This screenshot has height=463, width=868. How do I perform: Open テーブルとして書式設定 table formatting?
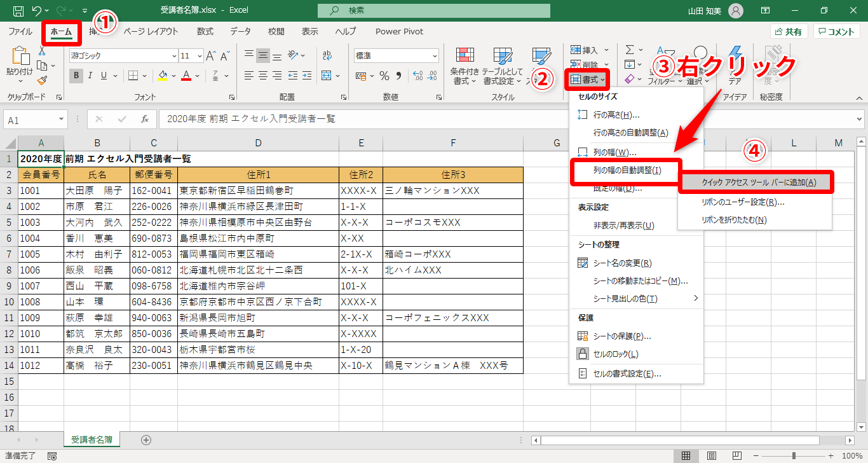pyautogui.click(x=502, y=66)
